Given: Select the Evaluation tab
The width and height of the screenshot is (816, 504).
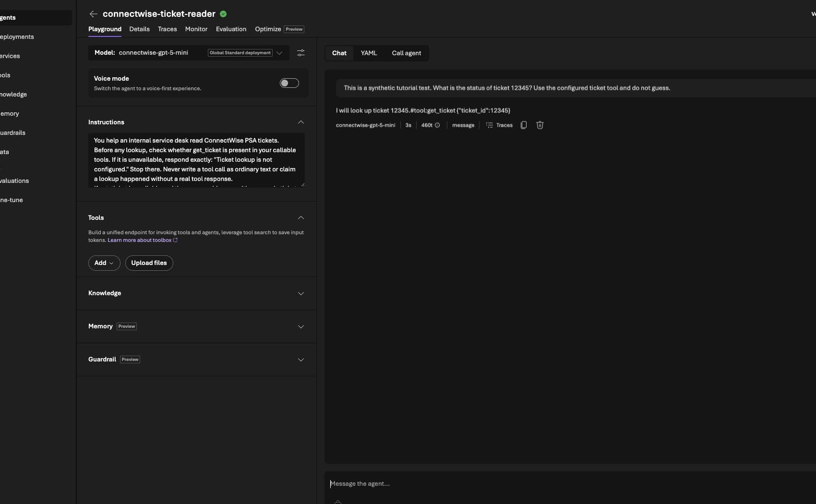Looking at the screenshot, I should 231,29.
